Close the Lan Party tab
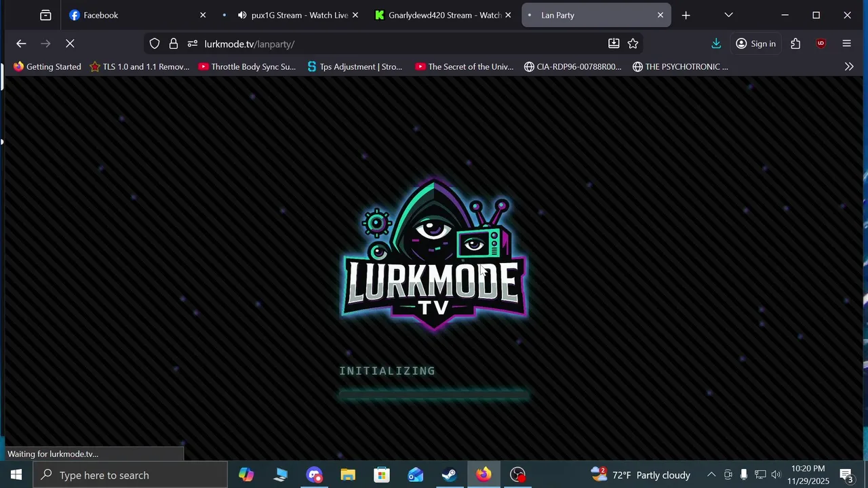This screenshot has height=488, width=868. pos(660,15)
